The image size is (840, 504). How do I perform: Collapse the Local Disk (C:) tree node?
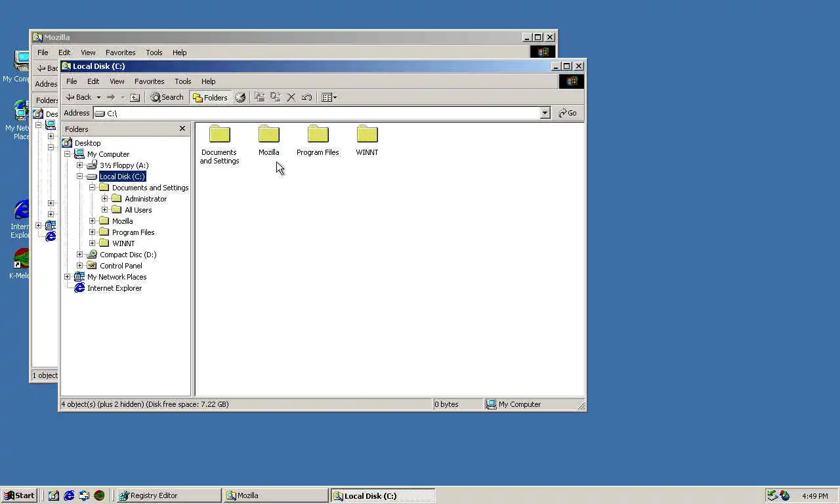(79, 177)
